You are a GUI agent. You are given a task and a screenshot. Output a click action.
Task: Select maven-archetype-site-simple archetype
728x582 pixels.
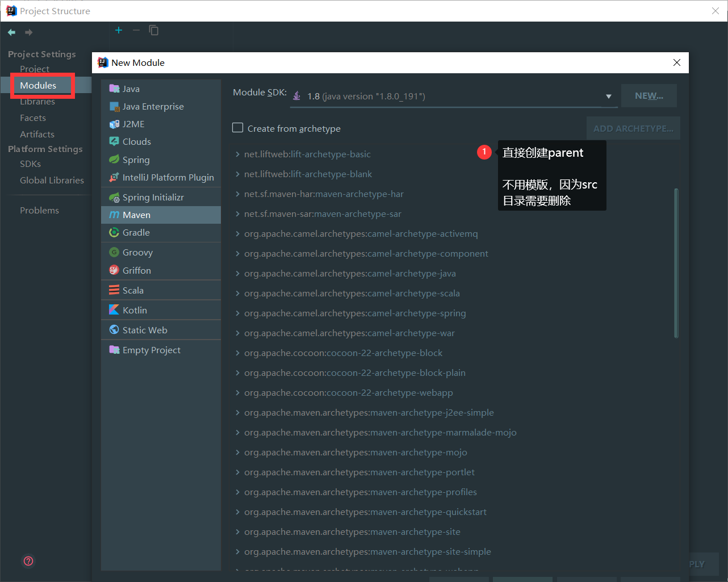point(367,551)
